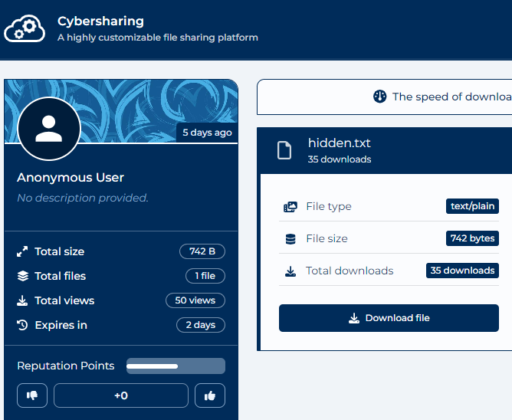This screenshot has height=420, width=512.
Task: Select the hidden.txt file name header
Action: [339, 143]
